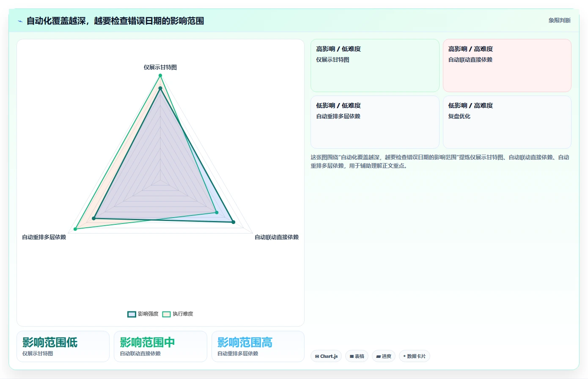Open the Chart.js chip
Screen dimensions: 588x379
click(x=326, y=356)
